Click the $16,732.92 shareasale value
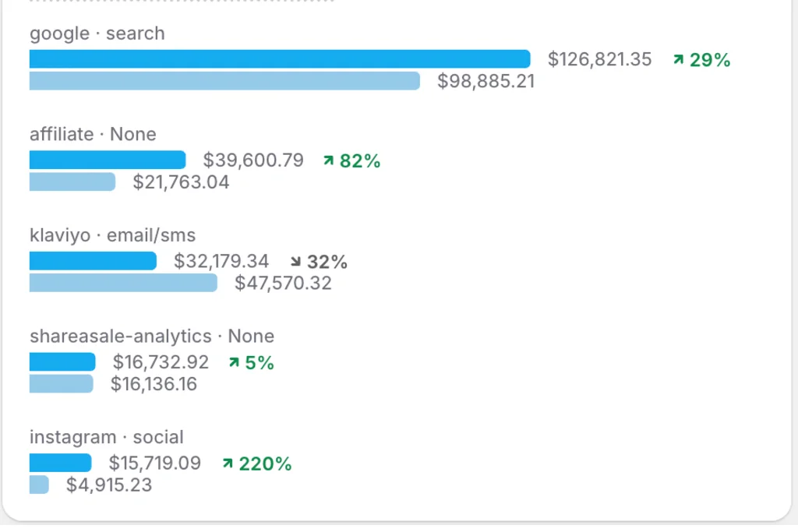The height and width of the screenshot is (532, 798). coord(161,362)
